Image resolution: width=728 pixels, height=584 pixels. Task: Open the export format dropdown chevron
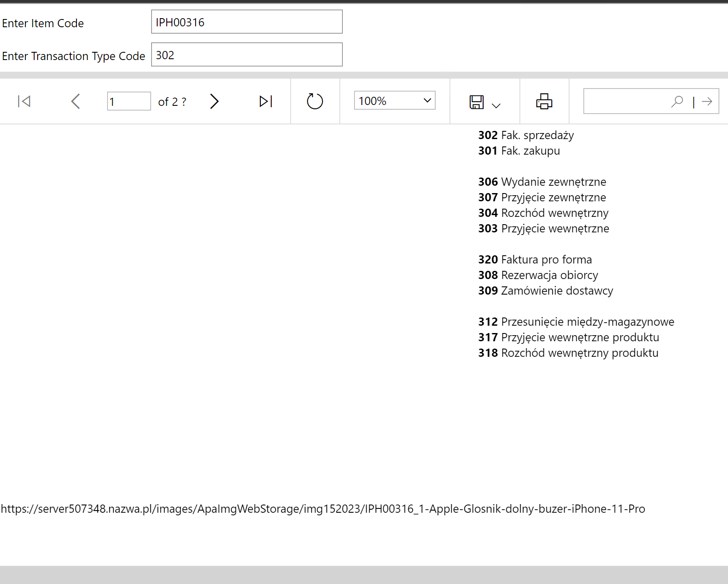(x=496, y=105)
